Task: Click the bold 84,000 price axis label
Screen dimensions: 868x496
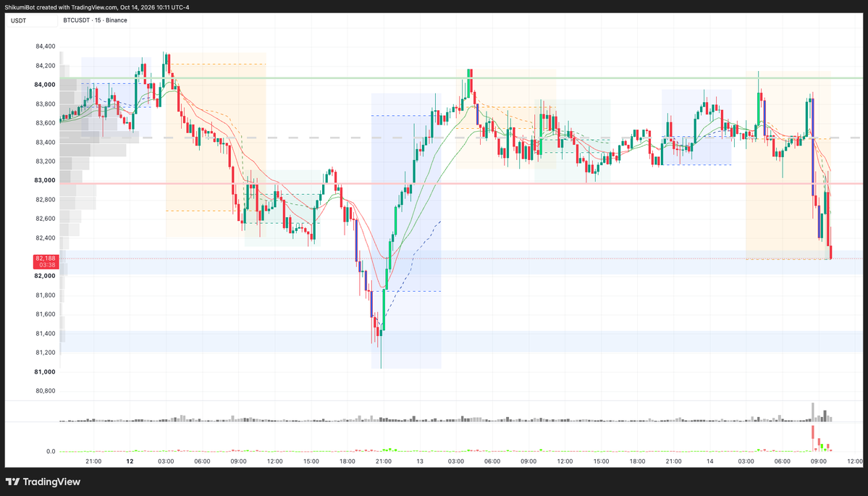Action: pyautogui.click(x=45, y=85)
